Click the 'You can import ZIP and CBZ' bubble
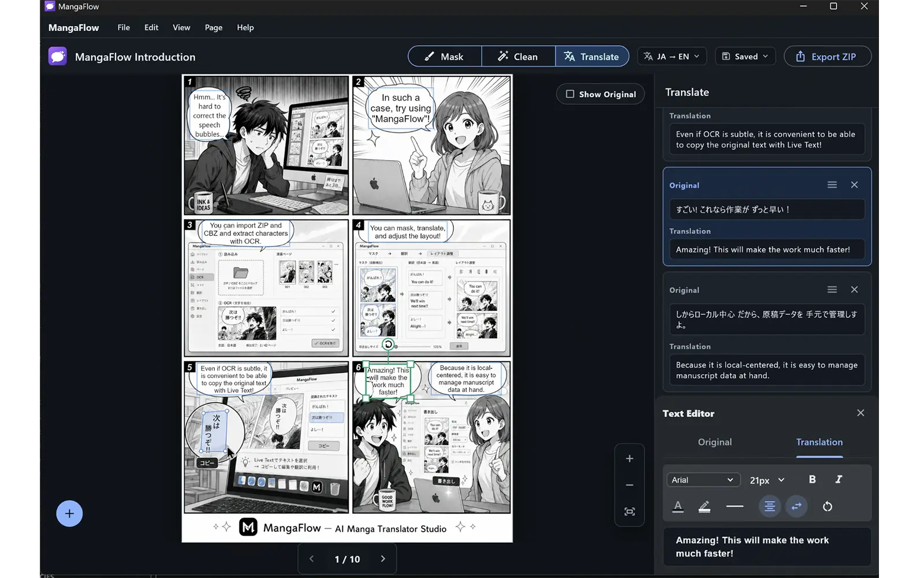 245,234
